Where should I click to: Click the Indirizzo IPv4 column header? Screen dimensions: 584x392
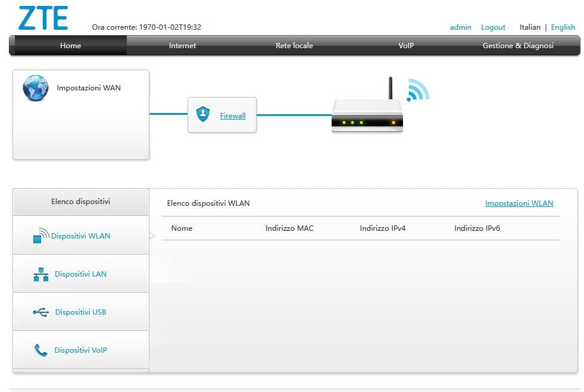coord(383,228)
